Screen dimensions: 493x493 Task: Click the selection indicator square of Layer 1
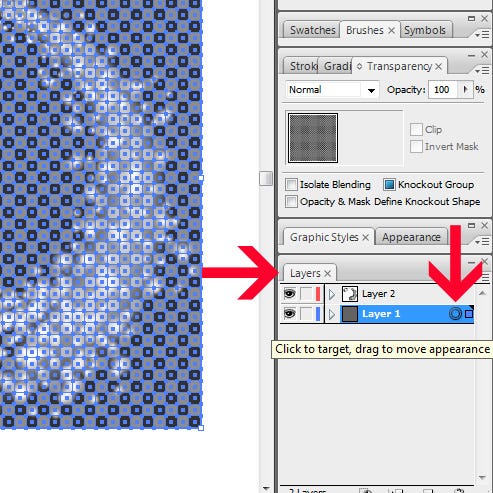(469, 314)
